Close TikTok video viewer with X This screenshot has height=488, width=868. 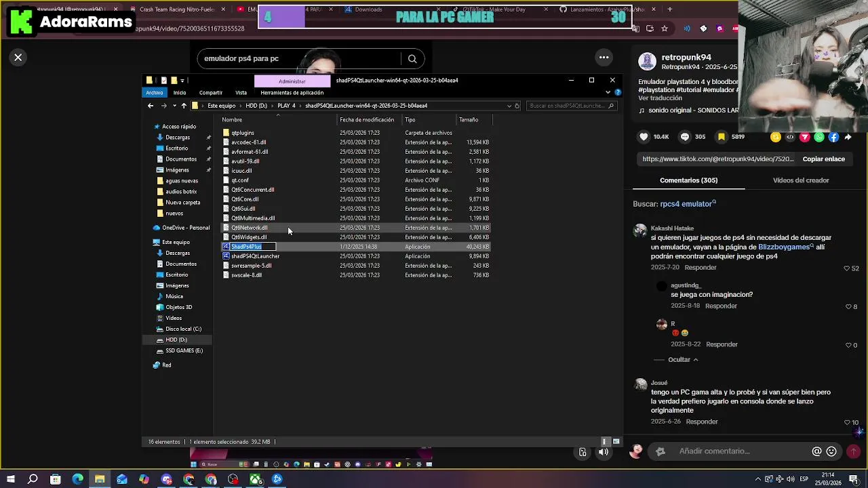point(18,58)
